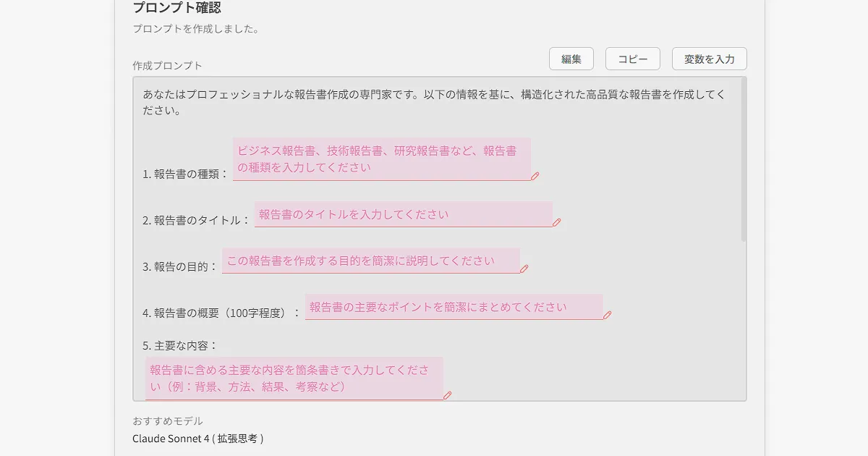868x456 pixels.
Task: Click the プロンプト確認 heading
Action: (x=176, y=8)
